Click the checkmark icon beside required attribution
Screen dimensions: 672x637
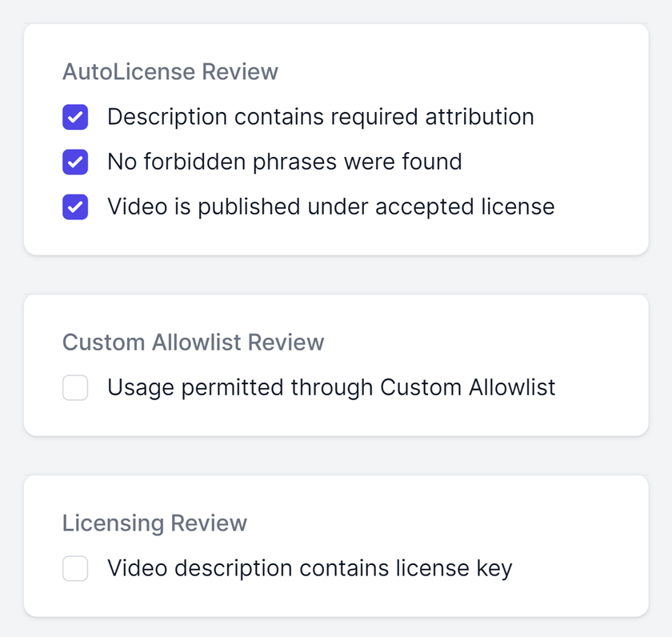[x=74, y=117]
